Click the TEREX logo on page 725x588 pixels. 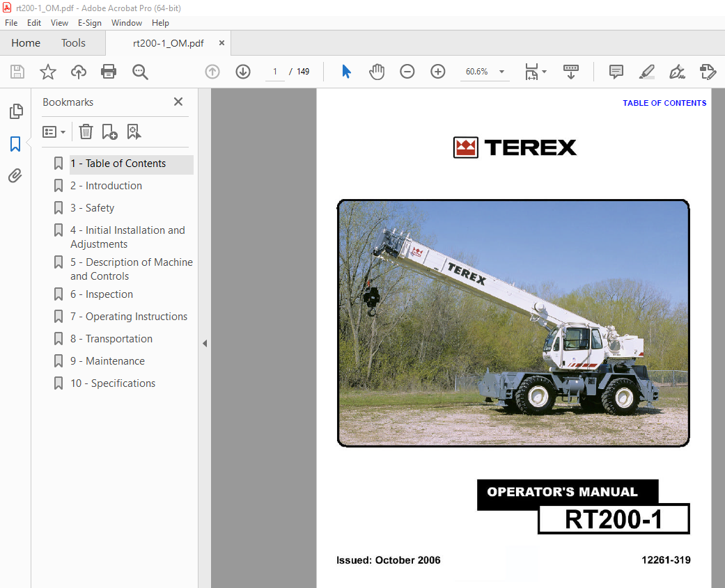click(515, 148)
